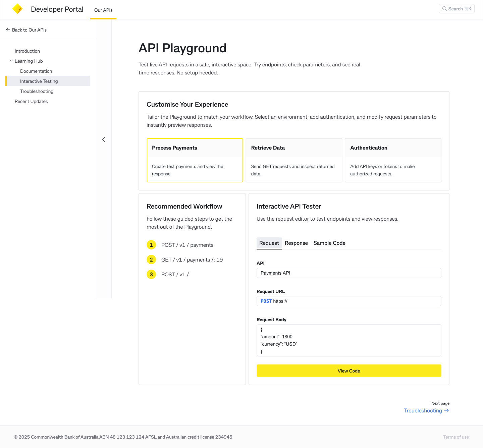This screenshot has width=483, height=448.
Task: Click the back arrow beside Back to Our APIs
Action: point(8,30)
